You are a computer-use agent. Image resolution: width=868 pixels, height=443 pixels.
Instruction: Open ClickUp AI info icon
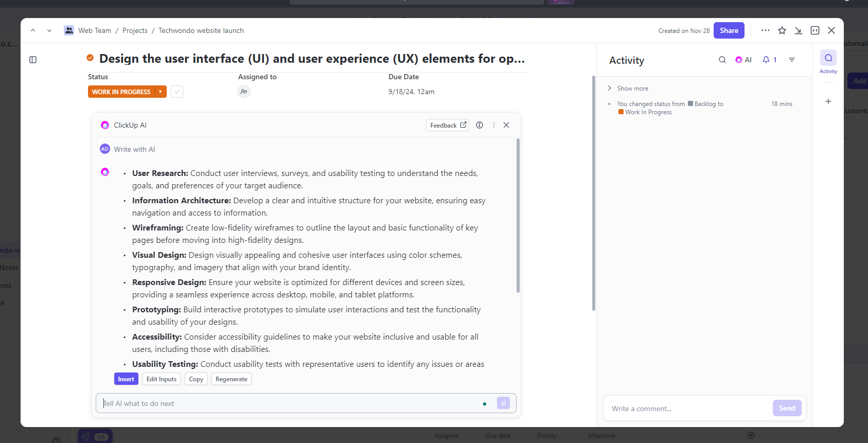(480, 125)
